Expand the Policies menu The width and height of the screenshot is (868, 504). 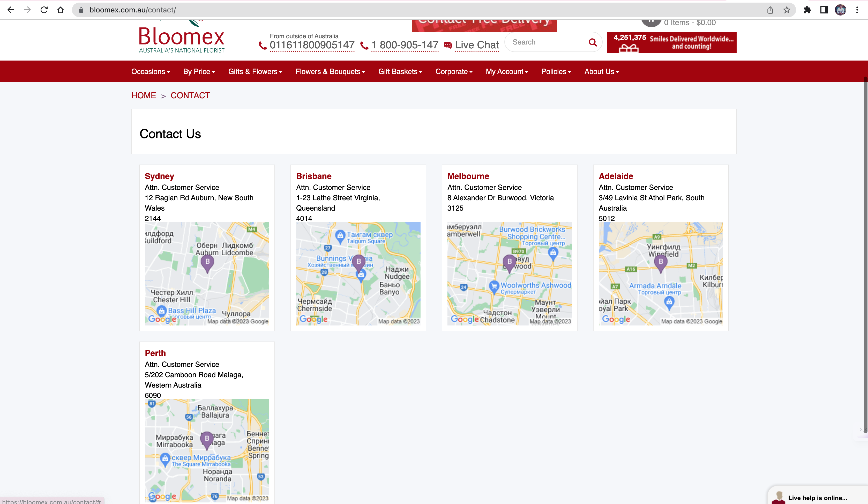point(556,72)
